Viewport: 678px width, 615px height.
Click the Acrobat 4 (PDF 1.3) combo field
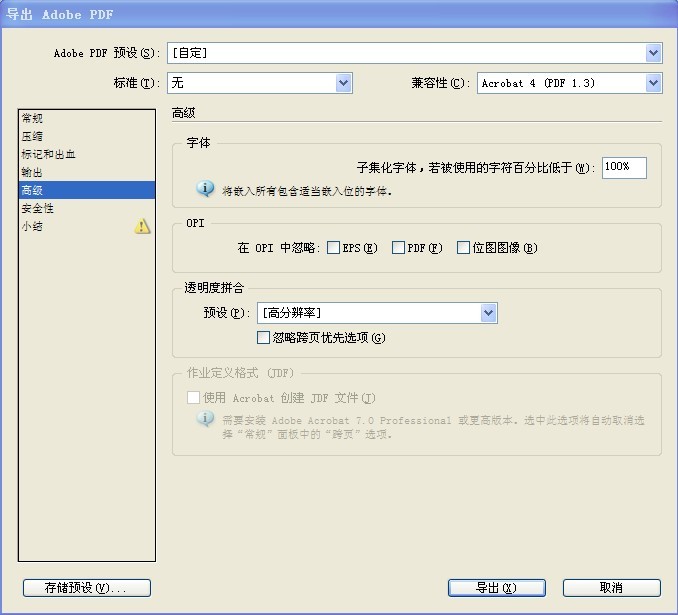coord(569,83)
